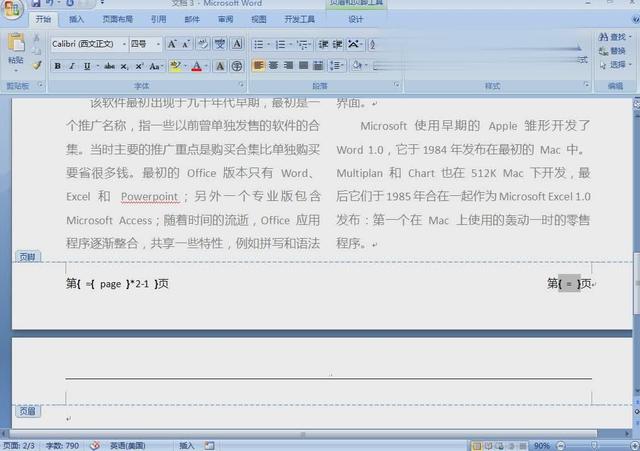Expand the 段落 paragraph dialog launcher
The image size is (640, 451).
[x=397, y=84]
